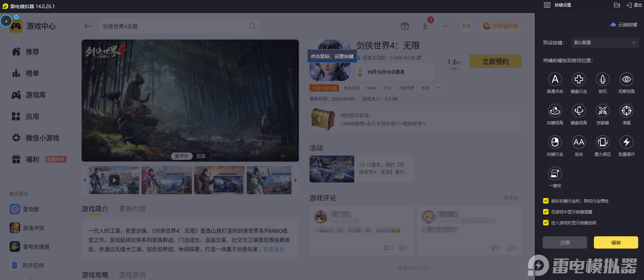Switch to the 游戏攻略 tab
The width and height of the screenshot is (644, 280).
tap(95, 275)
